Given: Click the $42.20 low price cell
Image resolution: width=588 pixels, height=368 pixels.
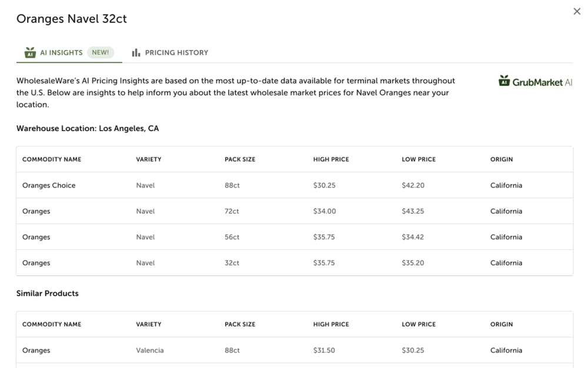Looking at the screenshot, I should click(x=413, y=185).
